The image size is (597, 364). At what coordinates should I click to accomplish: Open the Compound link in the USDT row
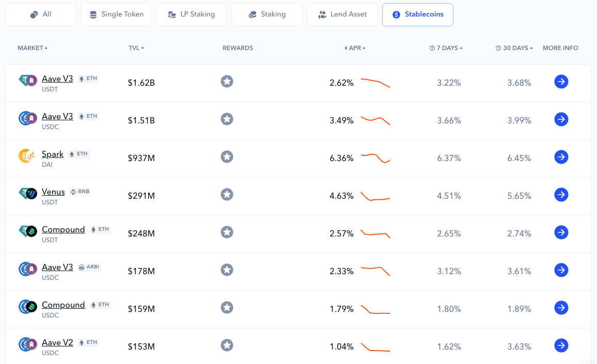(63, 230)
